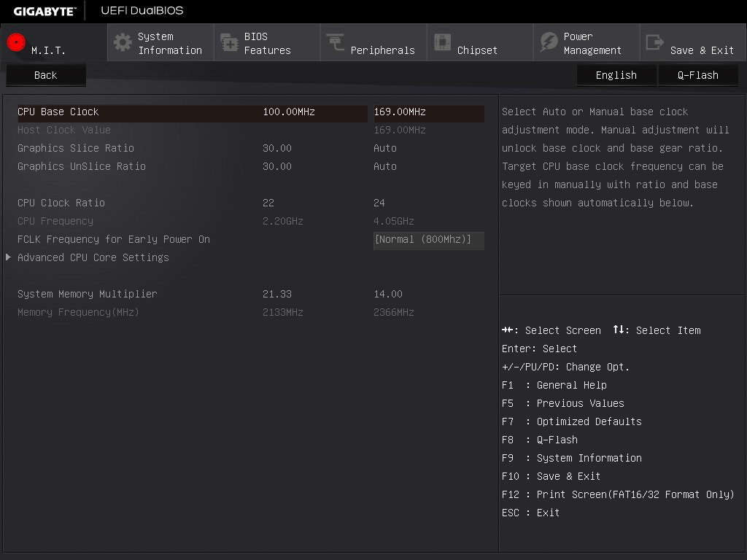This screenshot has height=560, width=747.
Task: Click CPU Base Clock default 100.00MHz
Action: 289,112
